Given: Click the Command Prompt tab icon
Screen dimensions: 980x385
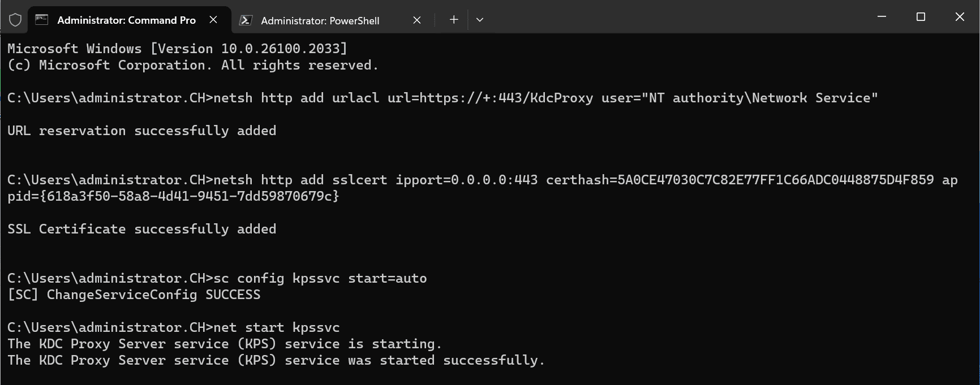Looking at the screenshot, I should click(42, 20).
